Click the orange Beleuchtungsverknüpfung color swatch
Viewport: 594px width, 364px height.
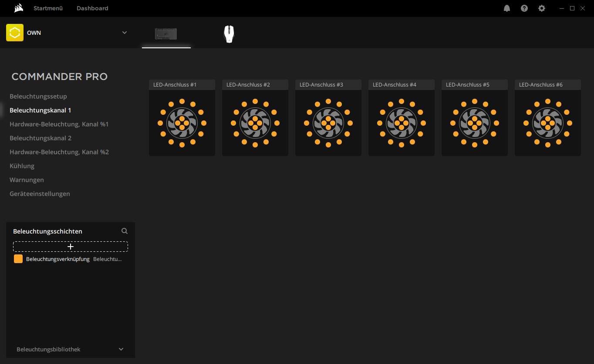pos(18,259)
